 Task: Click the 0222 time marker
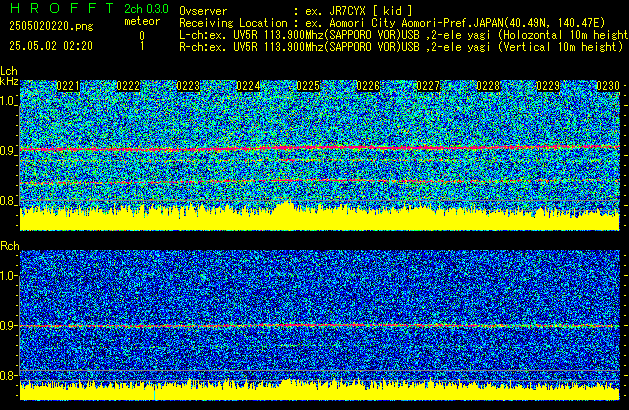[128, 86]
